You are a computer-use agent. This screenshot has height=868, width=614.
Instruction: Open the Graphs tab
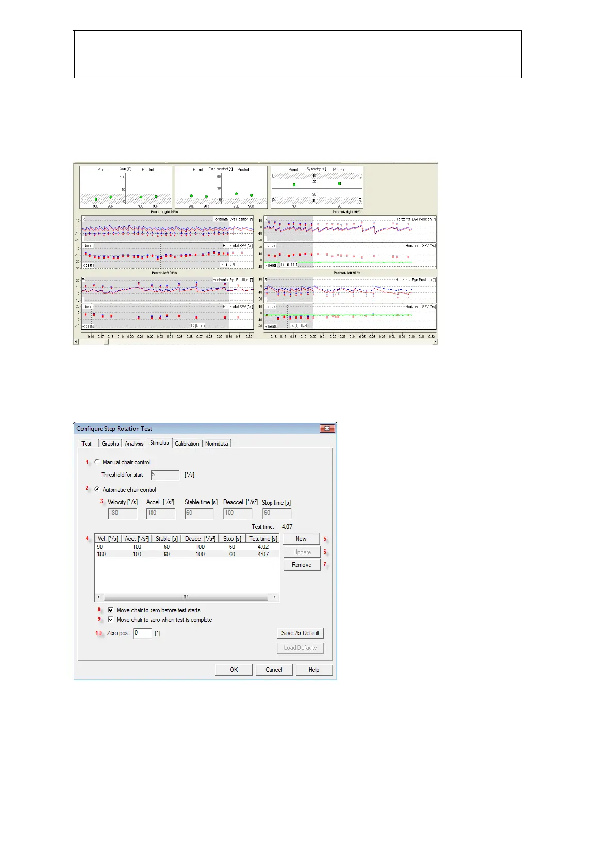click(x=110, y=444)
